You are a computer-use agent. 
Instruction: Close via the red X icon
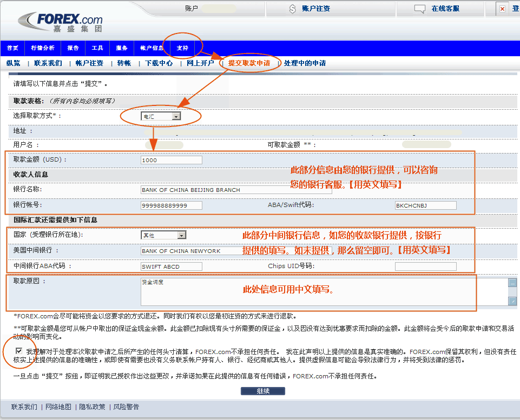503,9
